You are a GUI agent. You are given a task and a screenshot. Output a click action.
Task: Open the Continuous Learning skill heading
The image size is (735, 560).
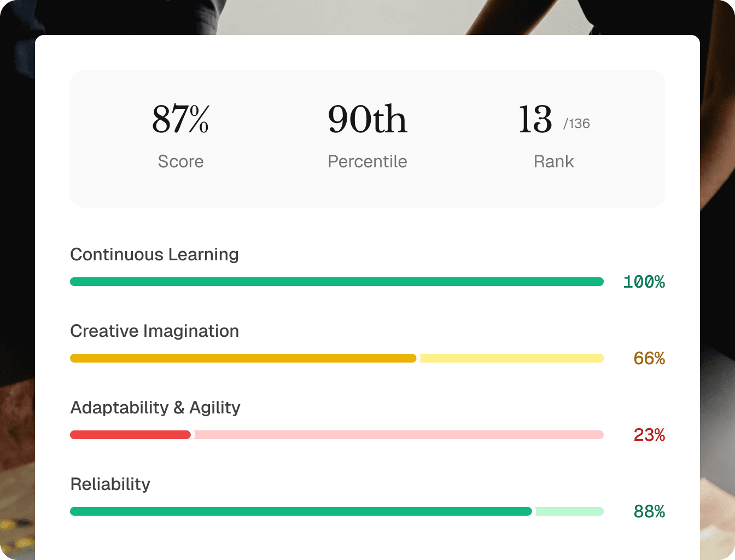pyautogui.click(x=154, y=254)
